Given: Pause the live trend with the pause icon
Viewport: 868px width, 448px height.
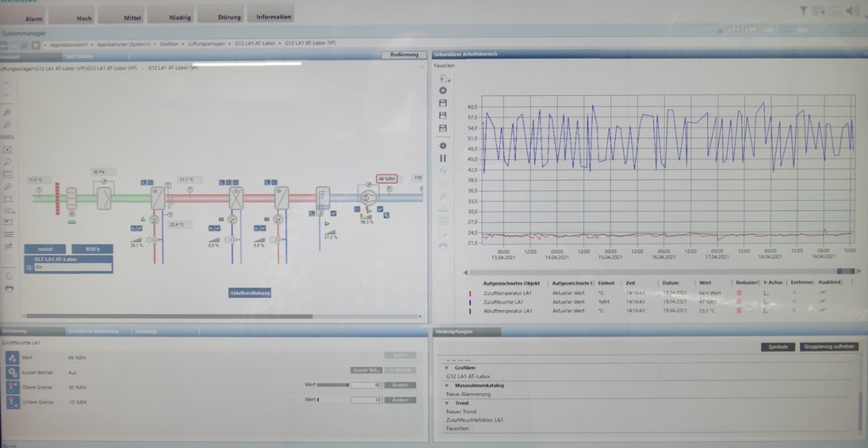Looking at the screenshot, I should (443, 158).
